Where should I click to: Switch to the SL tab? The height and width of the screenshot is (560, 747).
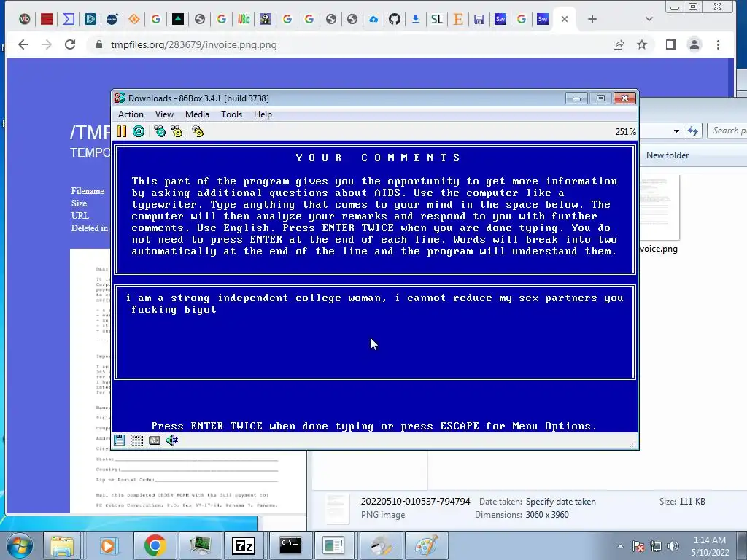(x=436, y=19)
